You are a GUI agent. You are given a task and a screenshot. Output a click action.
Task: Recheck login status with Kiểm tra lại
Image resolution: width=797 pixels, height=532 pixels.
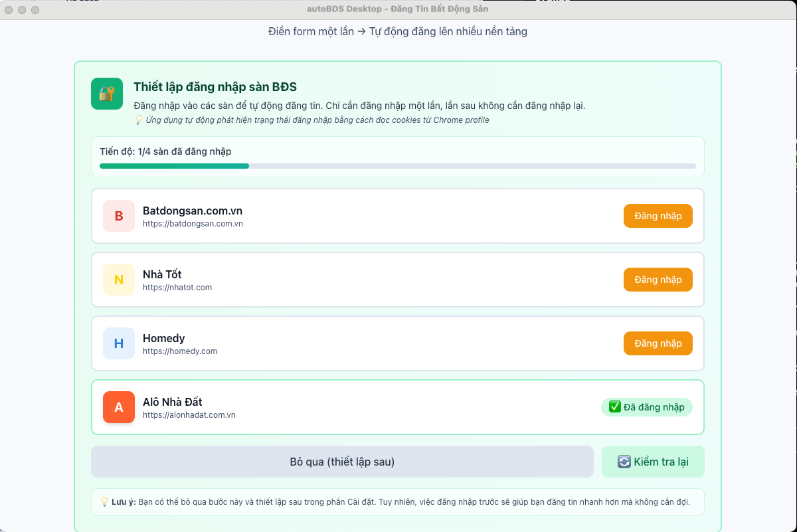click(653, 462)
